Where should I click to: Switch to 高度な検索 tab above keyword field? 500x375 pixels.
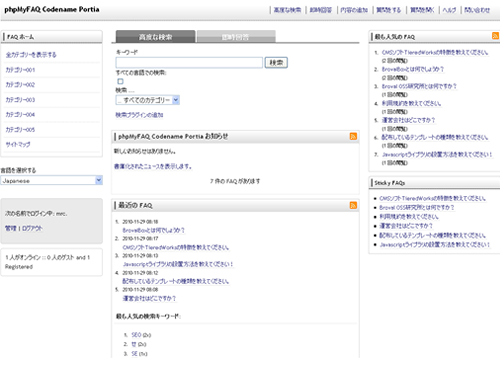[x=155, y=37]
